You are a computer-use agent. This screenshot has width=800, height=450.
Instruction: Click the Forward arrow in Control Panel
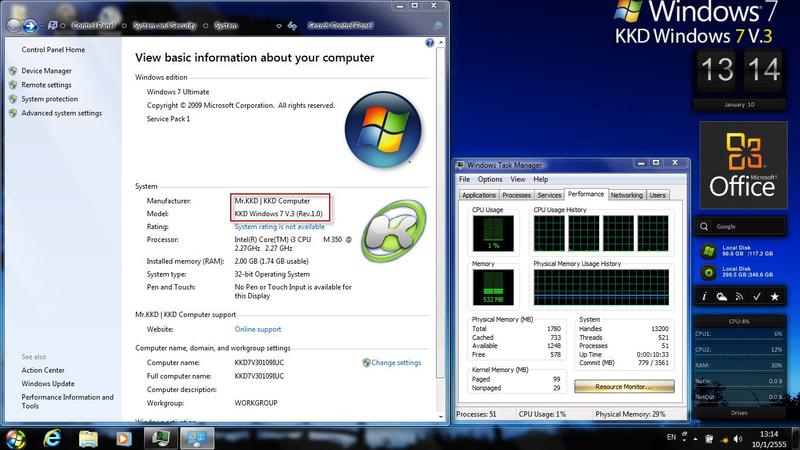(x=30, y=26)
